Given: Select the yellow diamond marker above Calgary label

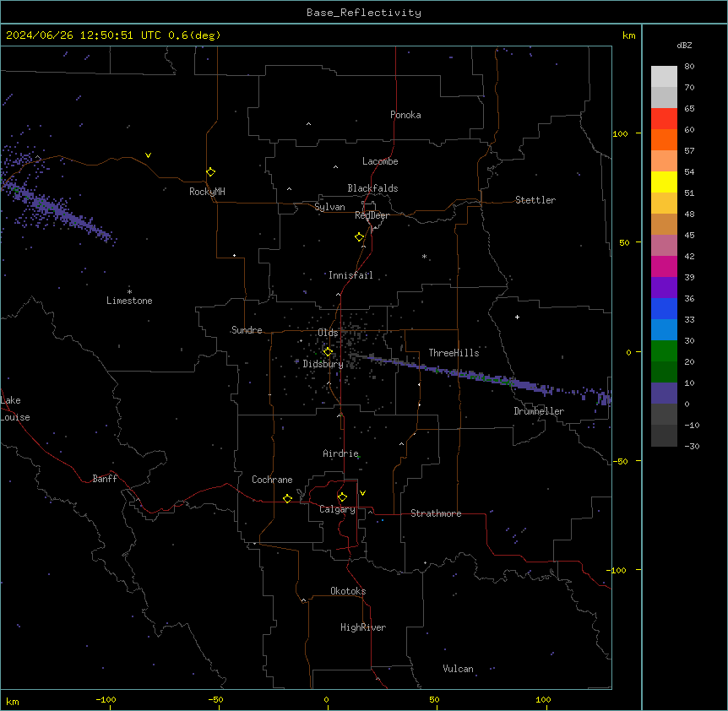Looking at the screenshot, I should (342, 497).
